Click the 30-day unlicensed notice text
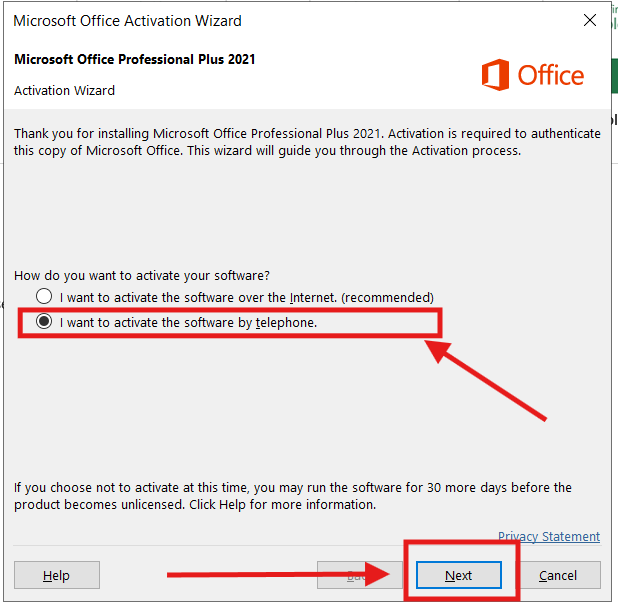This screenshot has height=606, width=618. coord(292,496)
